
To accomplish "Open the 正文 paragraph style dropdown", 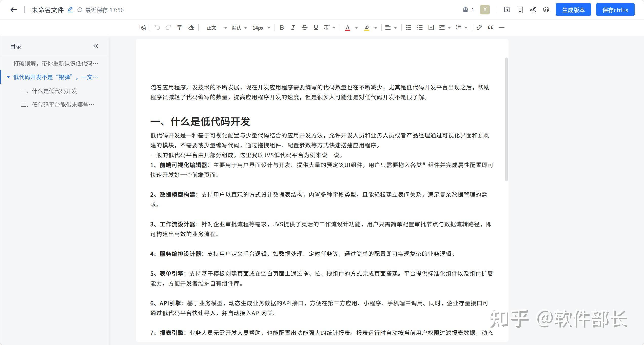I will (217, 28).
